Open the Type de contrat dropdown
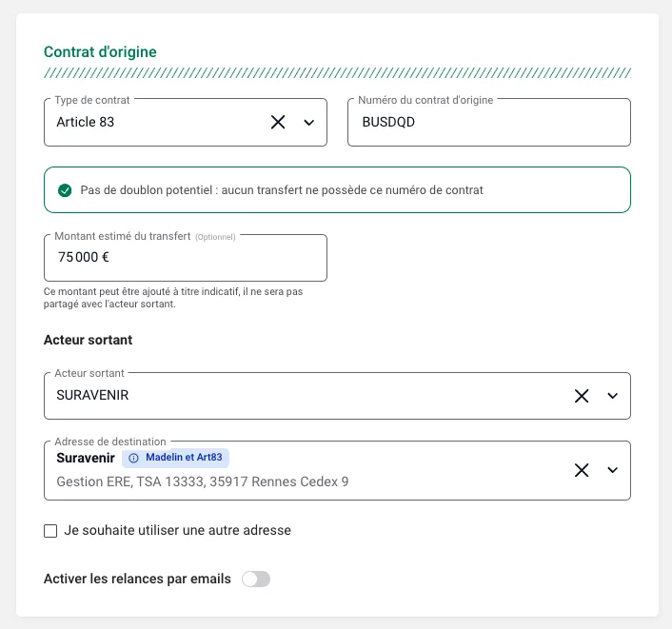The height and width of the screenshot is (629, 672). click(309, 123)
